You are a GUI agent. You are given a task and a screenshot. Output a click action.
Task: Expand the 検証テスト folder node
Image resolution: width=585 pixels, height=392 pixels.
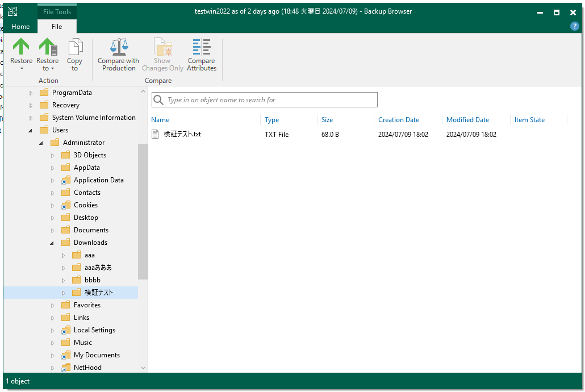tap(64, 293)
